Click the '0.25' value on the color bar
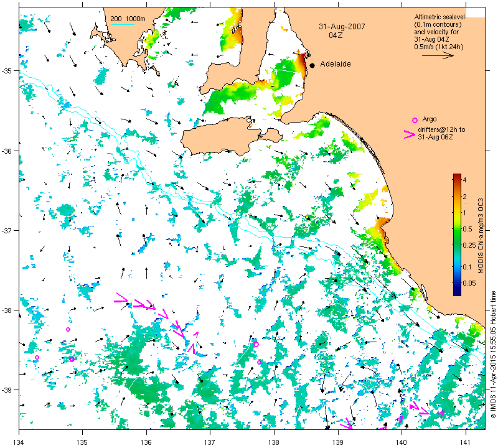Screen dimensions: 498x448 469,245
